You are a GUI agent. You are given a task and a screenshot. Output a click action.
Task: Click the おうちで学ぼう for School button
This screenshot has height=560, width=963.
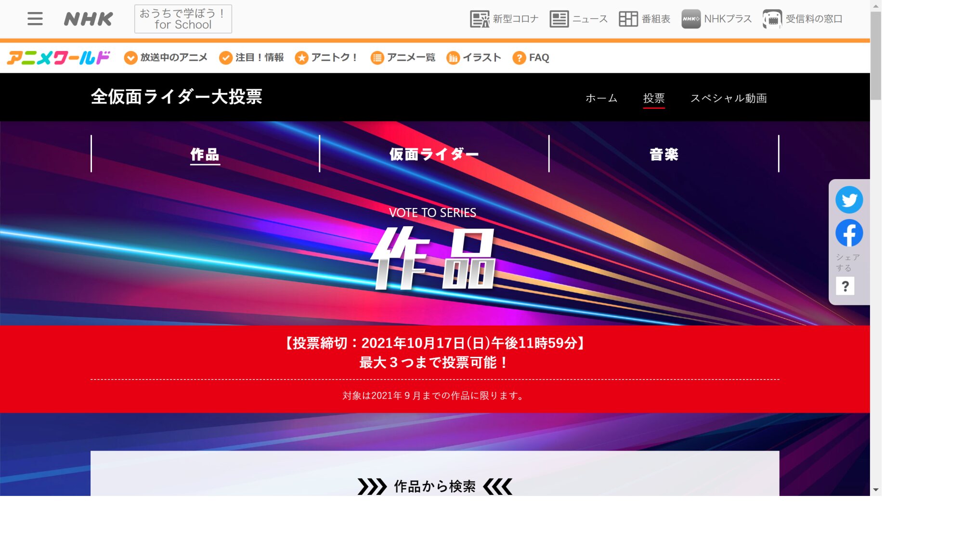183,19
